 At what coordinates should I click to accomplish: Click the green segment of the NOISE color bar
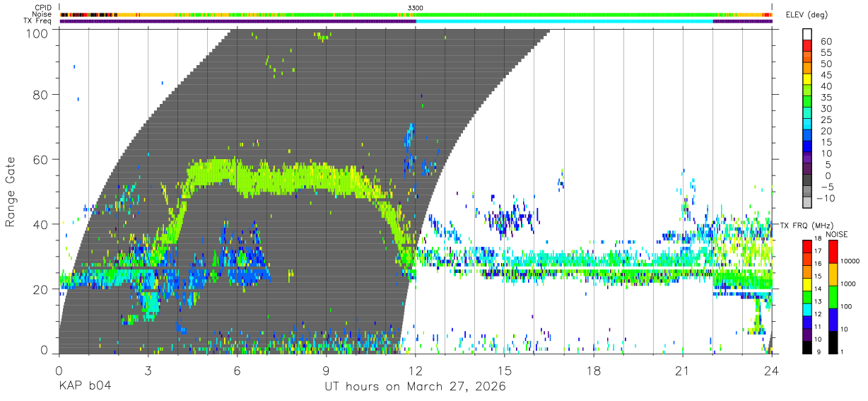click(833, 296)
